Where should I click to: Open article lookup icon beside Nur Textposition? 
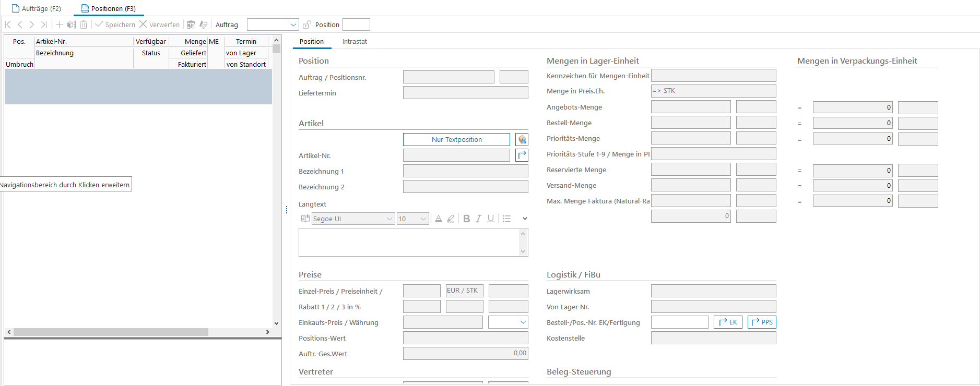click(522, 139)
